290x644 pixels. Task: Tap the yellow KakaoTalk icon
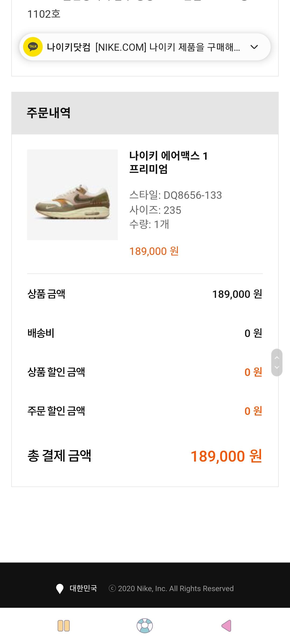(33, 47)
